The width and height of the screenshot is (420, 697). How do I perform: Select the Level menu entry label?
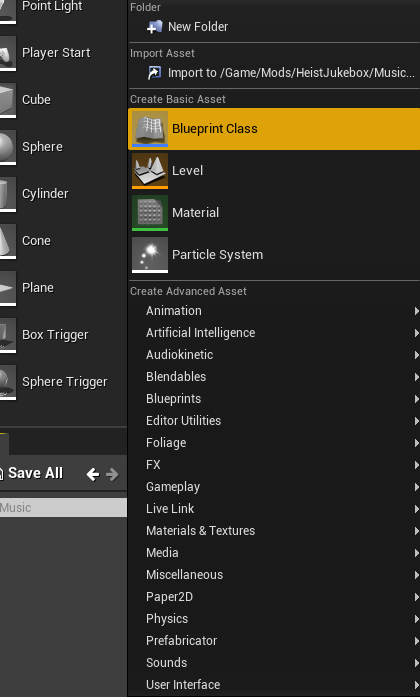[188, 171]
